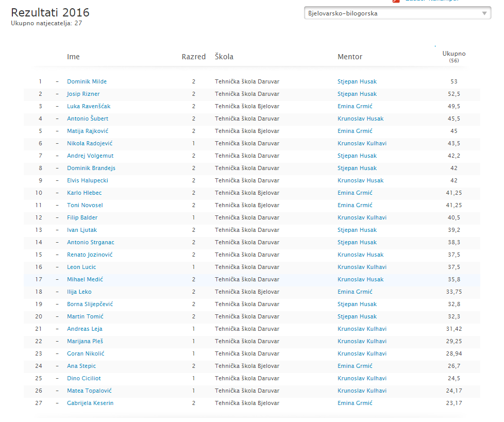This screenshot has width=504, height=422.
Task: Open the Dominik Brandejs name link
Action: 91,168
